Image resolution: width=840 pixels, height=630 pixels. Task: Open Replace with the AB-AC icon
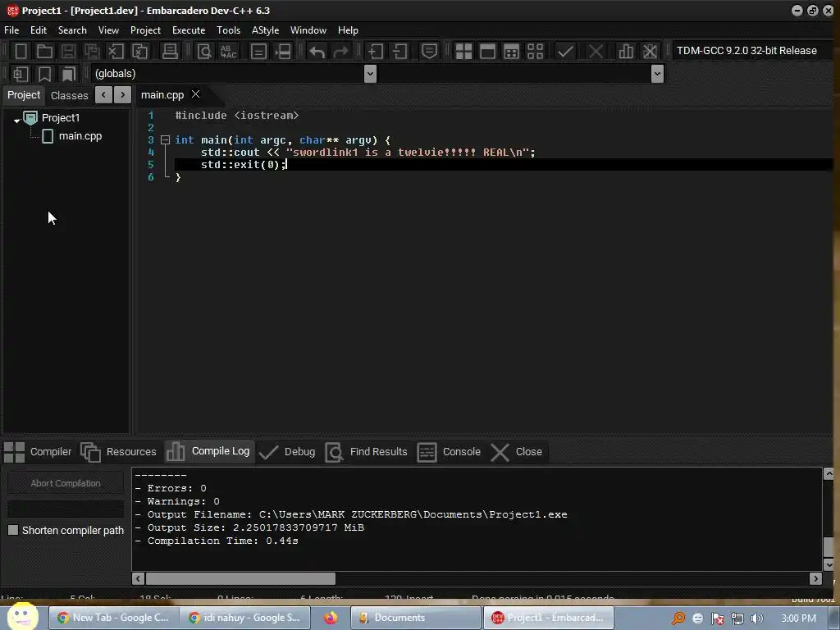tap(229, 52)
